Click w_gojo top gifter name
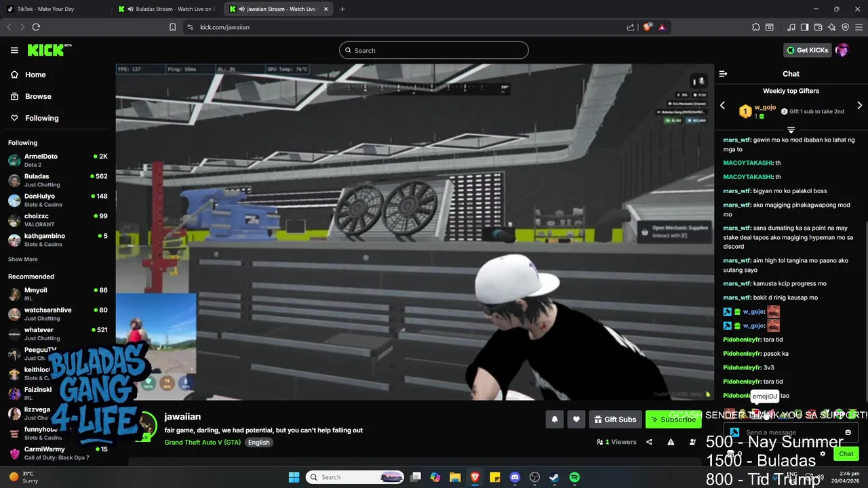Viewport: 868px width, 488px height. click(765, 107)
